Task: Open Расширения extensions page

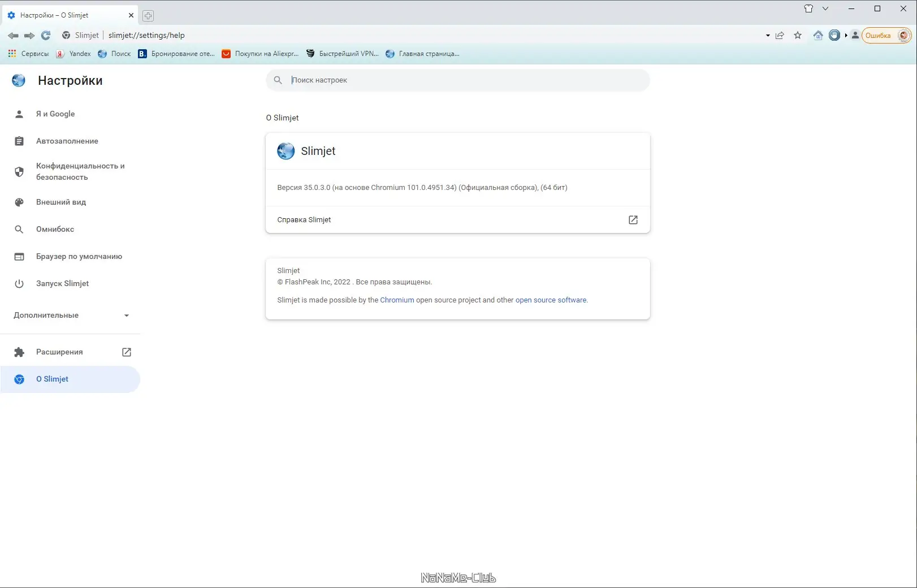Action: point(70,352)
